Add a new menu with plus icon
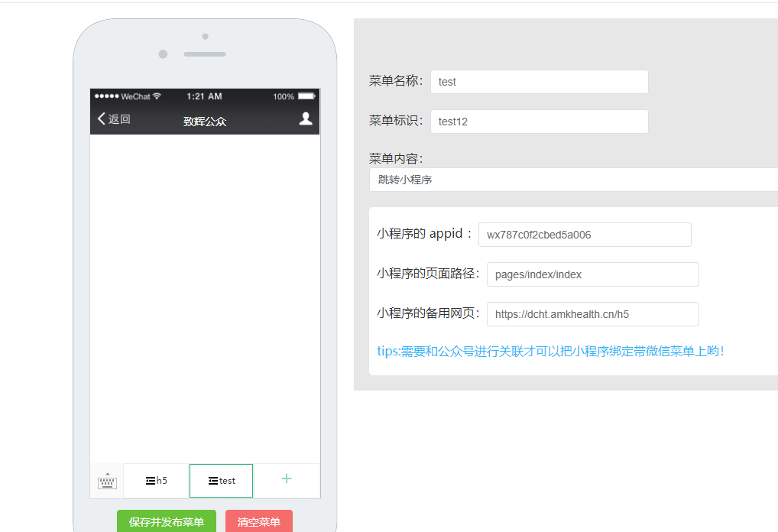The height and width of the screenshot is (532, 778). (287, 478)
